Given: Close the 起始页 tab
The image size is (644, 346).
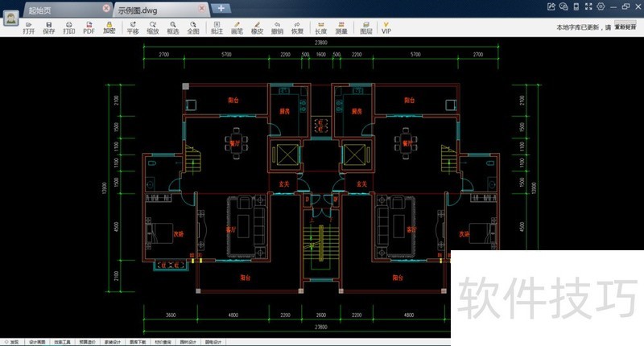Looking at the screenshot, I should [106, 8].
